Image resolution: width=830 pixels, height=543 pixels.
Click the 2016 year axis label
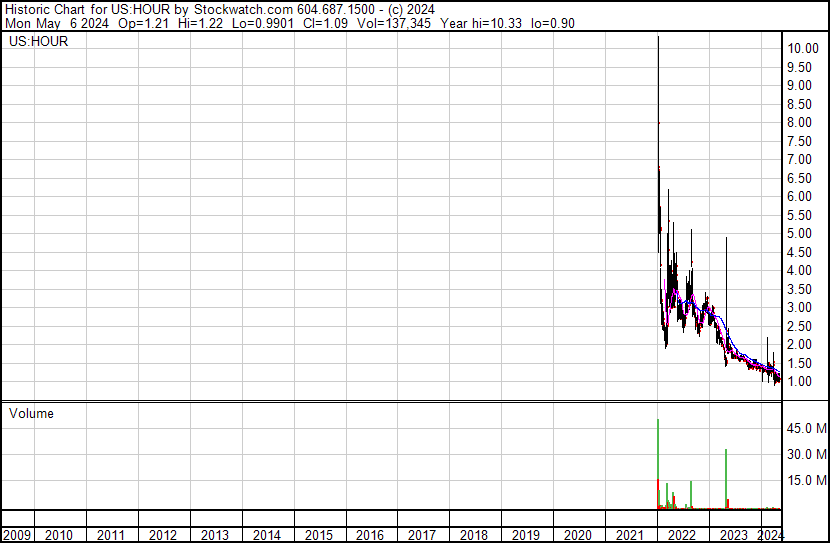[x=370, y=535]
